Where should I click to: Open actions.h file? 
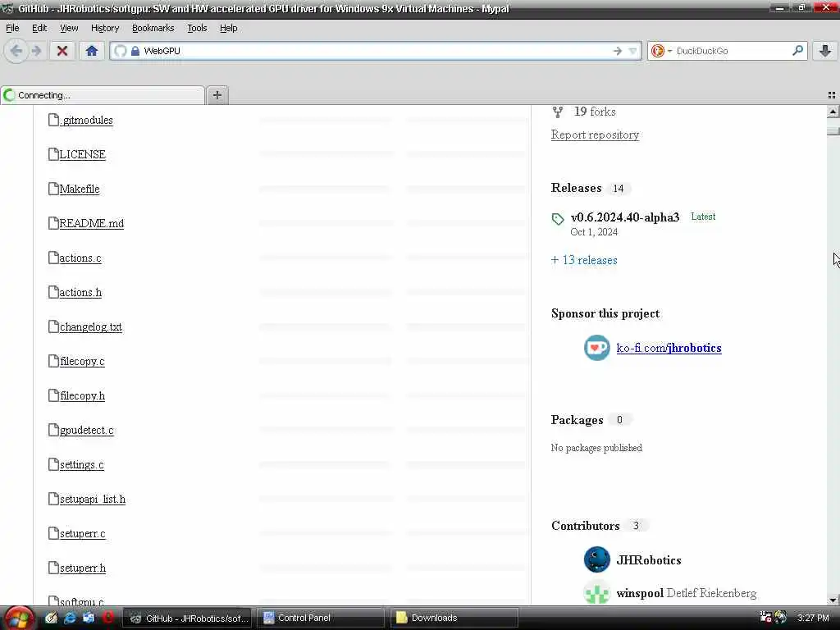point(80,293)
